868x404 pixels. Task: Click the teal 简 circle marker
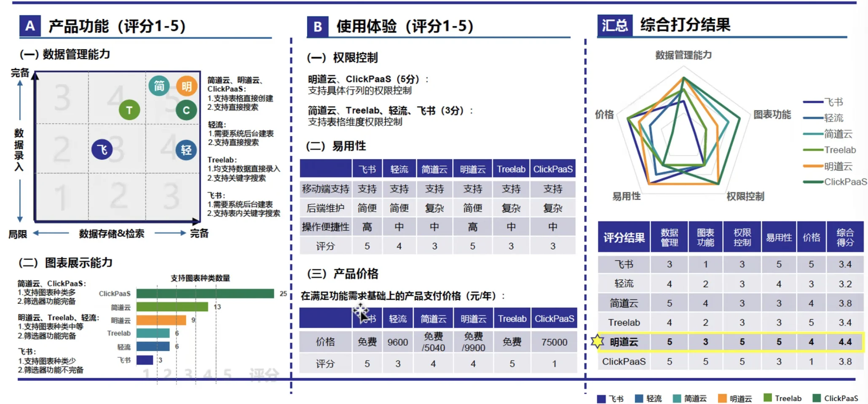159,86
